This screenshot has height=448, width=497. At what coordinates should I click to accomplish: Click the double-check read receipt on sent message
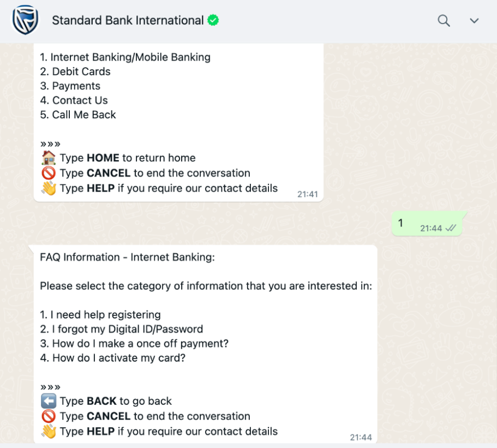pyautogui.click(x=451, y=228)
